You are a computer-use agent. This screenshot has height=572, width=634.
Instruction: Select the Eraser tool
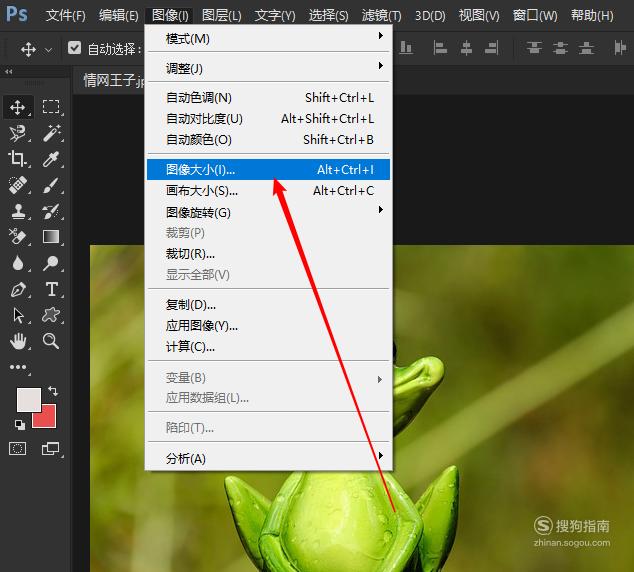17,237
